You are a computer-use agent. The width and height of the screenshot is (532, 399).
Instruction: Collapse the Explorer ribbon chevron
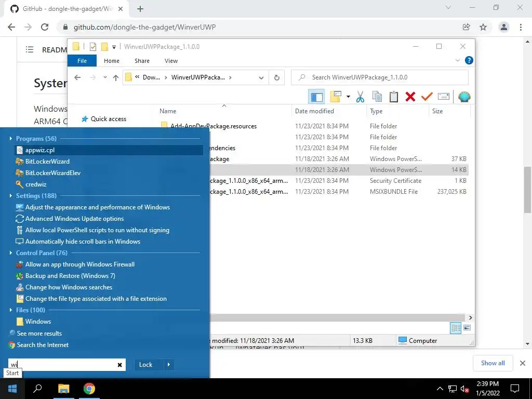pyautogui.click(x=457, y=60)
